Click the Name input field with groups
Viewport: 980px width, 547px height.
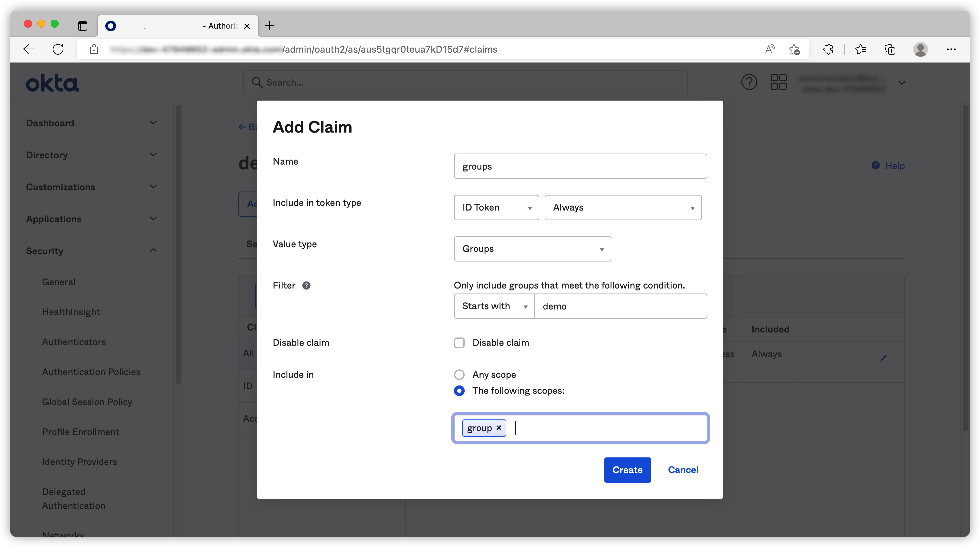pos(580,167)
